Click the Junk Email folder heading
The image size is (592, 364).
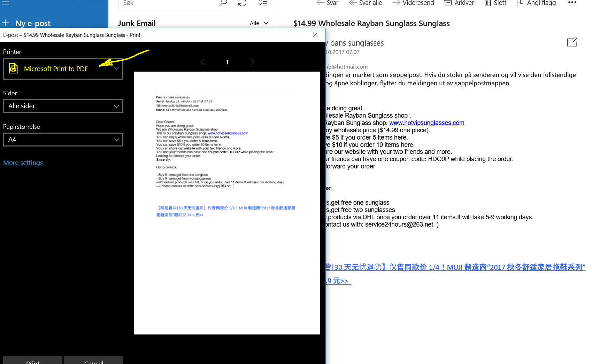137,23
